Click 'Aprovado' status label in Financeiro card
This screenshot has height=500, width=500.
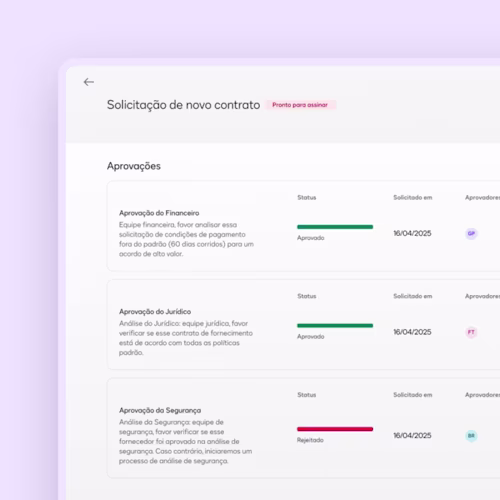click(311, 238)
